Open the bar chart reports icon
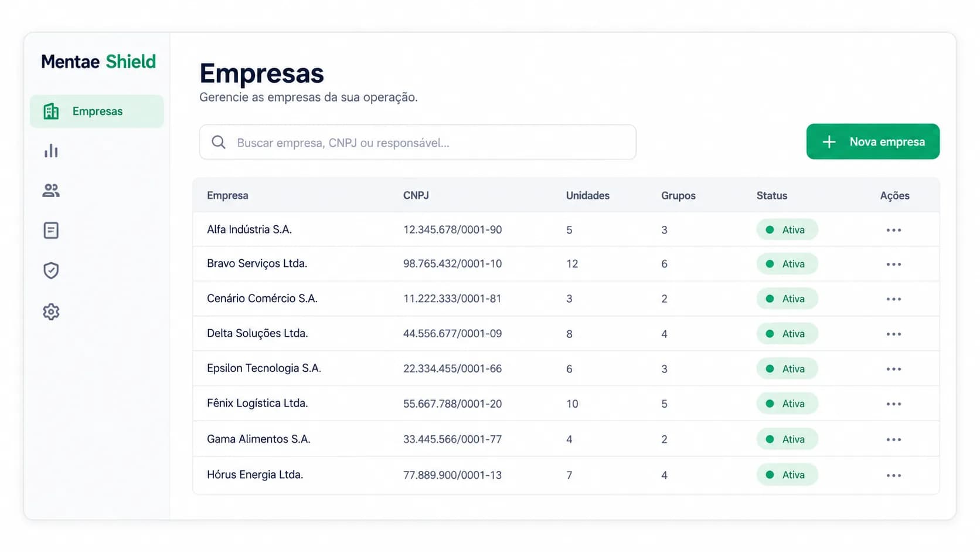The image size is (980, 552). click(51, 151)
